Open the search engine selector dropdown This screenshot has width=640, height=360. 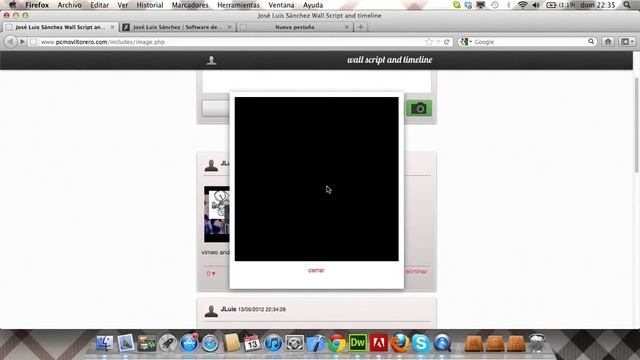point(465,42)
